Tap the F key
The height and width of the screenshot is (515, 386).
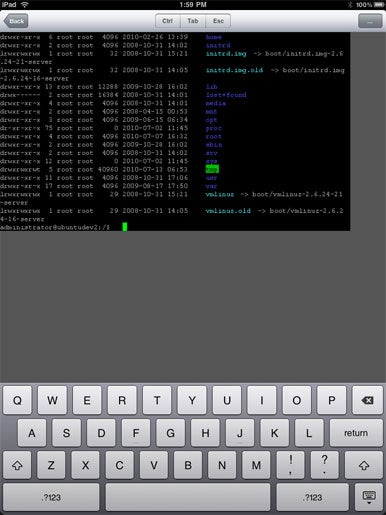[x=136, y=433]
